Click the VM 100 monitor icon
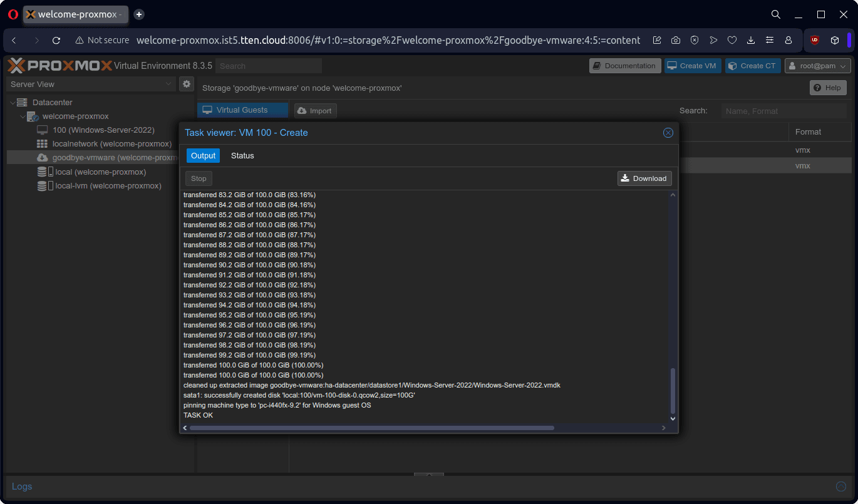 (43, 130)
